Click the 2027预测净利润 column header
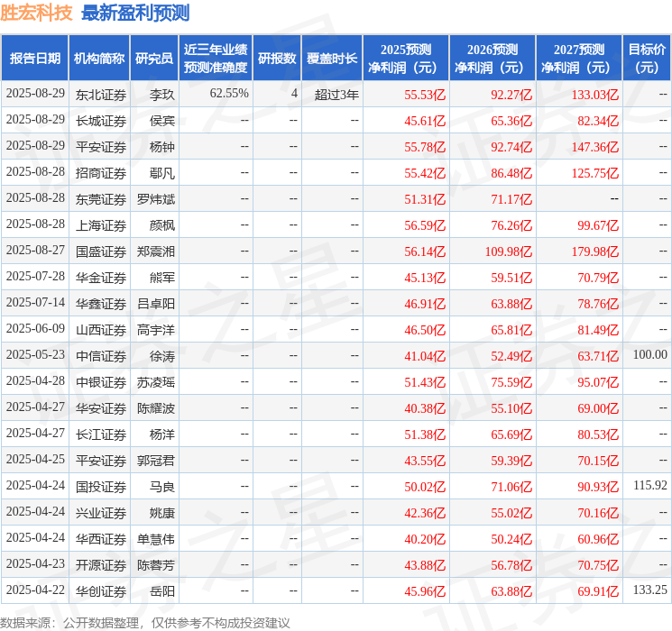Image resolution: width=672 pixels, height=631 pixels. coord(579,59)
